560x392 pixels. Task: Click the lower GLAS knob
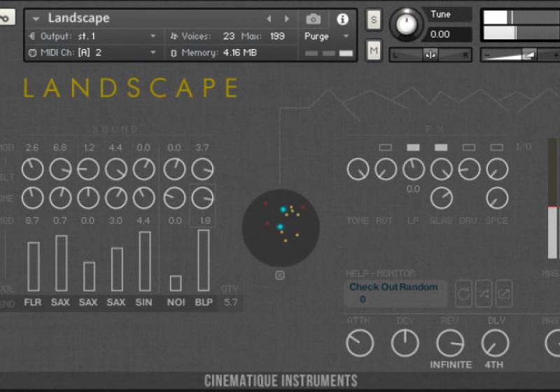[x=442, y=198]
